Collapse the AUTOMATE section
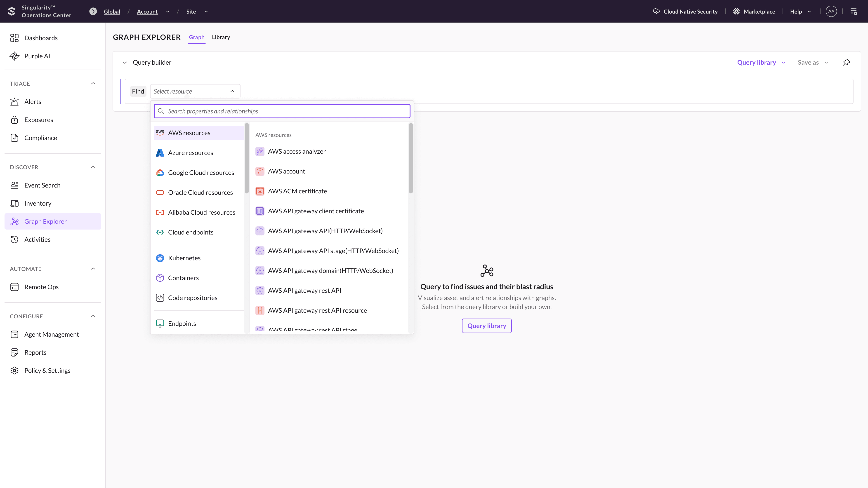 pyautogui.click(x=93, y=269)
